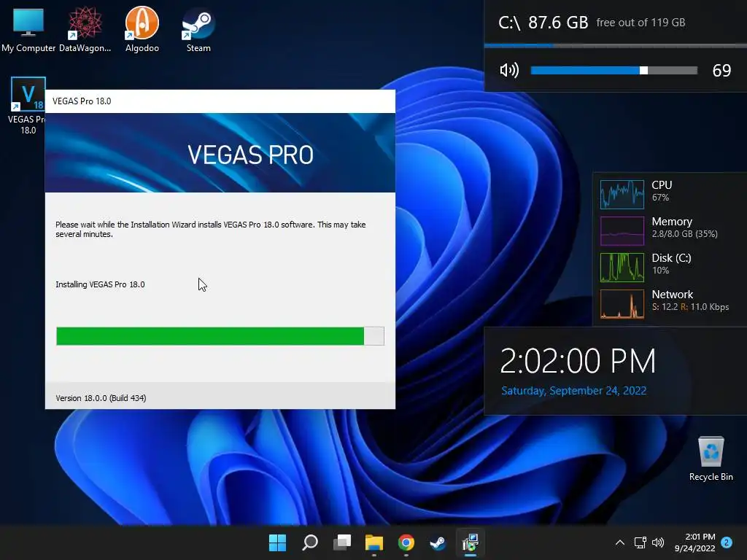This screenshot has width=747, height=560.
Task: Click the Memory usage graph
Action: (x=622, y=231)
